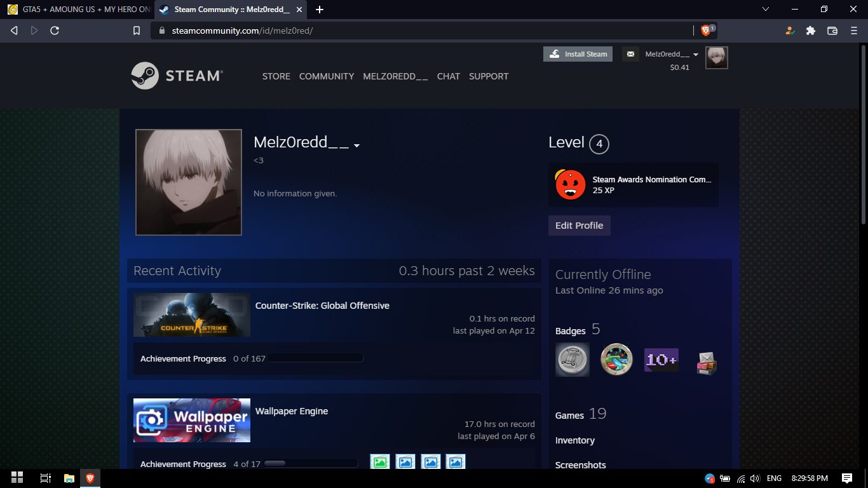Viewport: 868px width, 488px height.
Task: Open the volume control in system tray
Action: click(755, 478)
